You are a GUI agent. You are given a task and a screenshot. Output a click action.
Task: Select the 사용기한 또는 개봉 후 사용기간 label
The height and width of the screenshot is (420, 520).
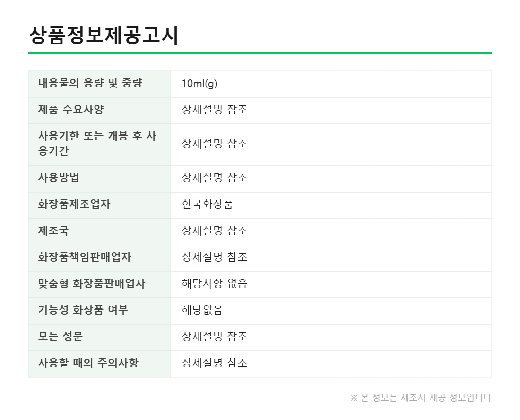click(97, 143)
